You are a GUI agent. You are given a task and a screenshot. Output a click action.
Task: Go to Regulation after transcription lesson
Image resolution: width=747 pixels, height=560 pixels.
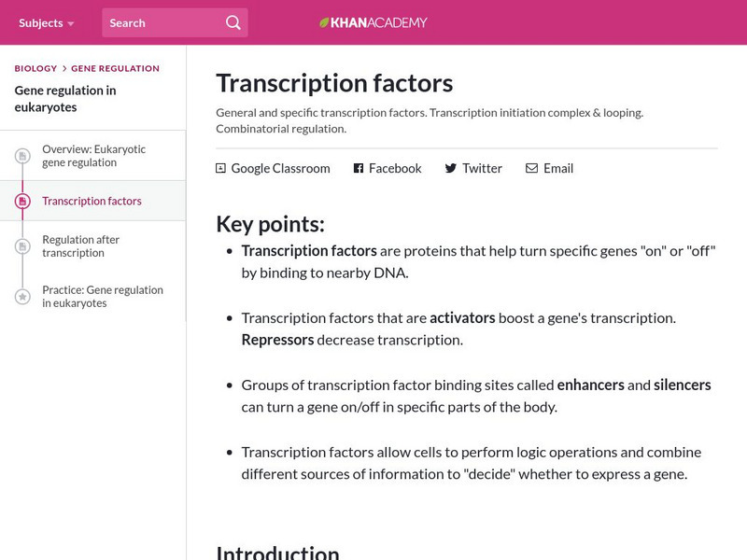81,246
